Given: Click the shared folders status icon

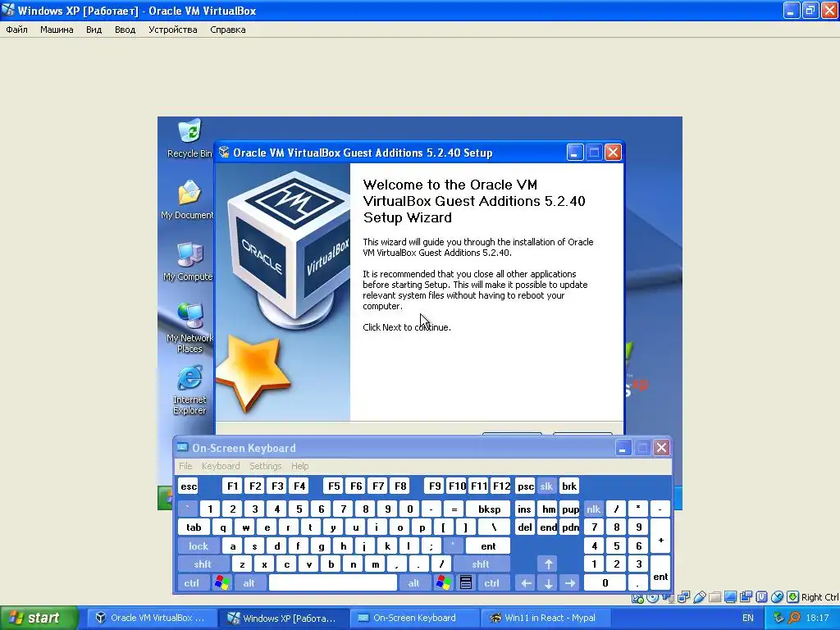Looking at the screenshot, I should (715, 597).
